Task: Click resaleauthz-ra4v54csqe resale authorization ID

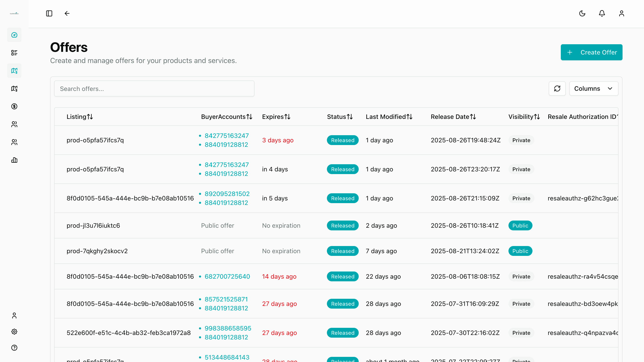Action: [x=583, y=277]
